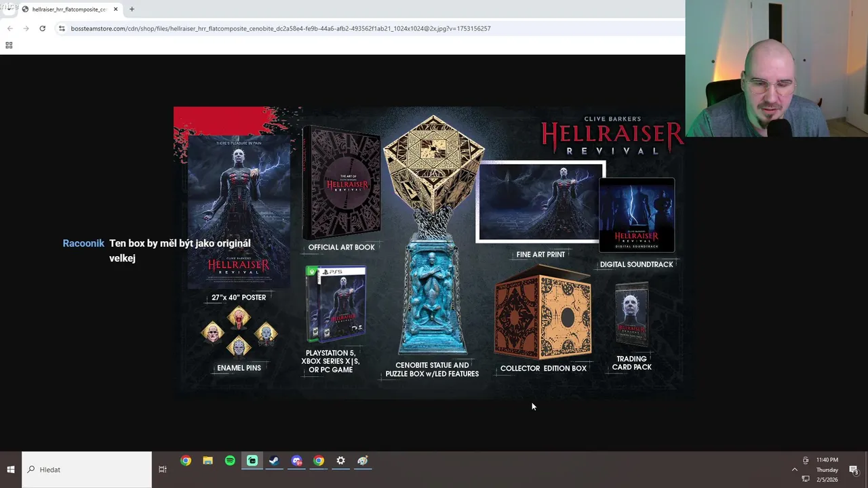
Task: Expand hidden system tray icons chevron
Action: [x=795, y=470]
